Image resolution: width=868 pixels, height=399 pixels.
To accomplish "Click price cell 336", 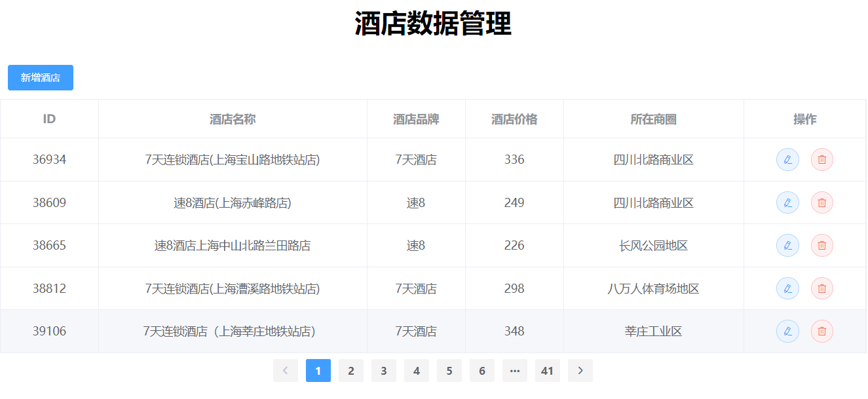I will point(514,160).
